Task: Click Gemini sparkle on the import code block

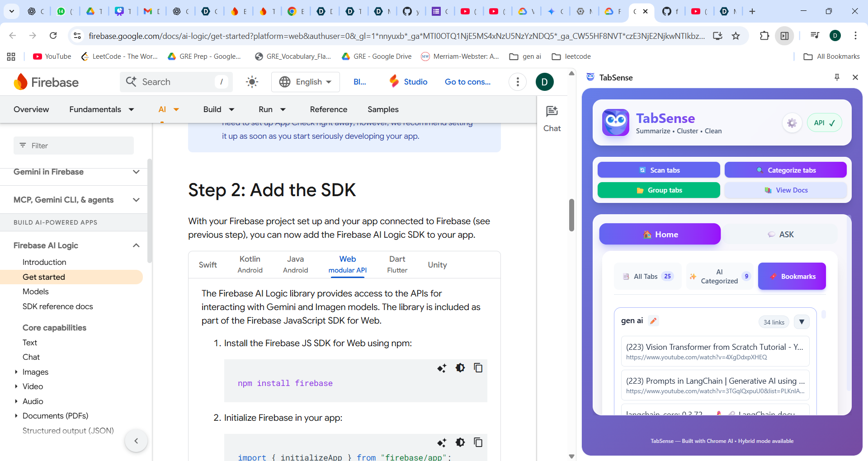Action: pos(442,442)
